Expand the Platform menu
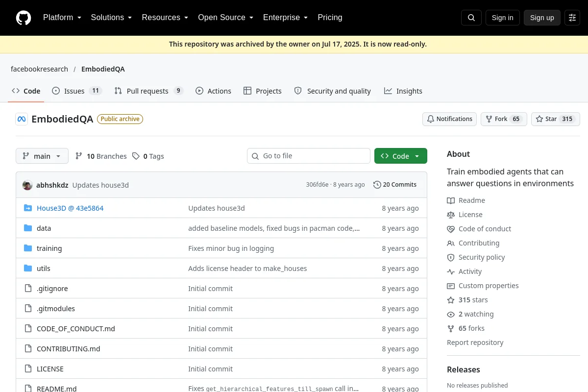Viewport: 588px width, 392px height. click(x=62, y=18)
